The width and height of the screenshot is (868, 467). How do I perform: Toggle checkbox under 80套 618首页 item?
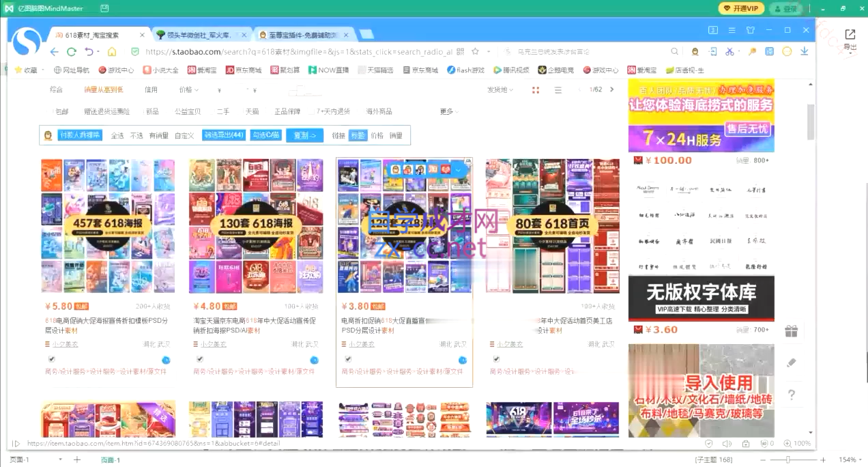[x=496, y=358]
